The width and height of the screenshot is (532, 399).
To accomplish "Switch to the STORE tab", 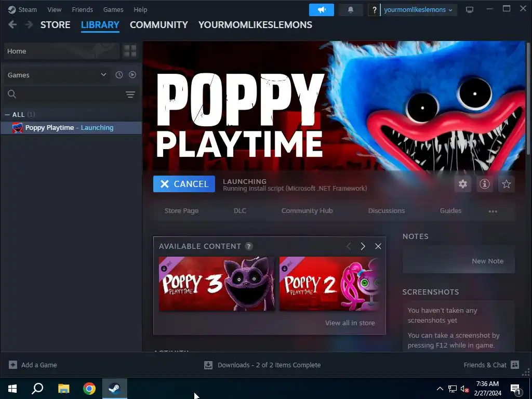I will click(x=55, y=25).
